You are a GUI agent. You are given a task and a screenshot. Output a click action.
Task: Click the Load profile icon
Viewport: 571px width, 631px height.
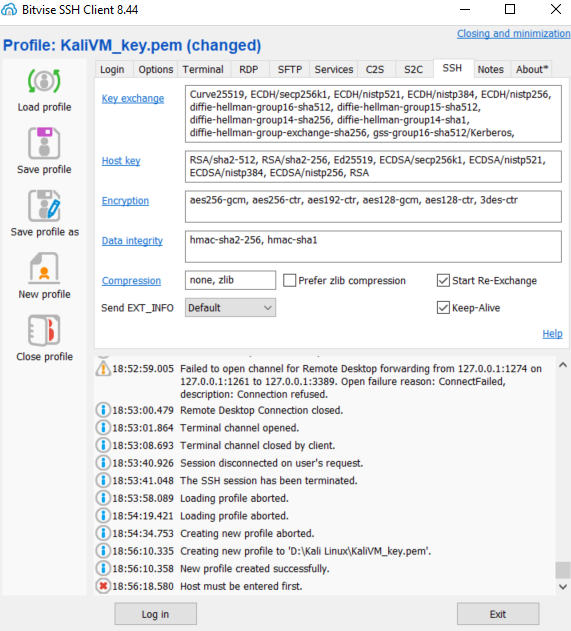pos(44,81)
